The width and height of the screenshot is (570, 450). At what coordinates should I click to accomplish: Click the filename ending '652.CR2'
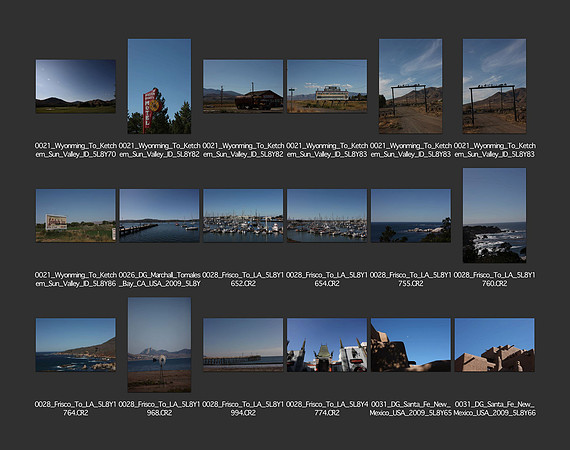point(243,279)
